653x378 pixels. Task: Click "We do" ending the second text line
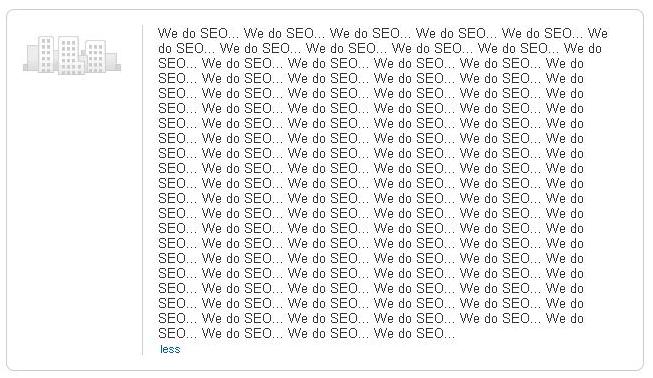pos(583,49)
